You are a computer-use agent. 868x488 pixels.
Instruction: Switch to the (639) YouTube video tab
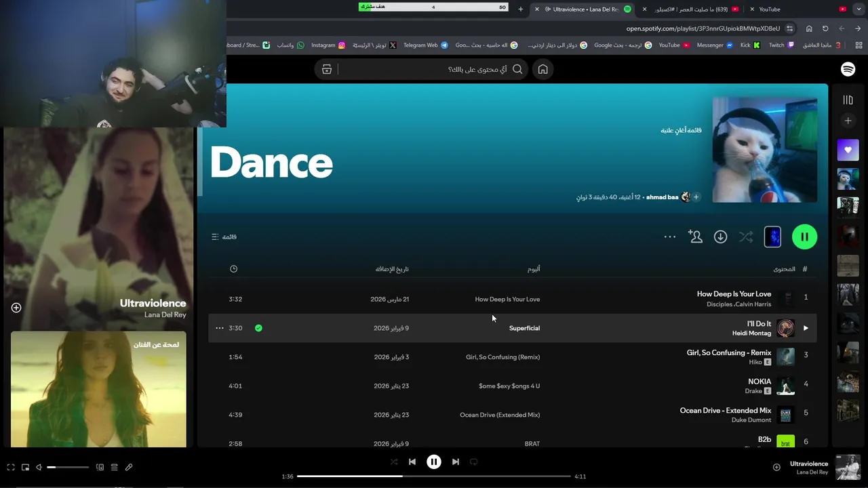click(692, 9)
